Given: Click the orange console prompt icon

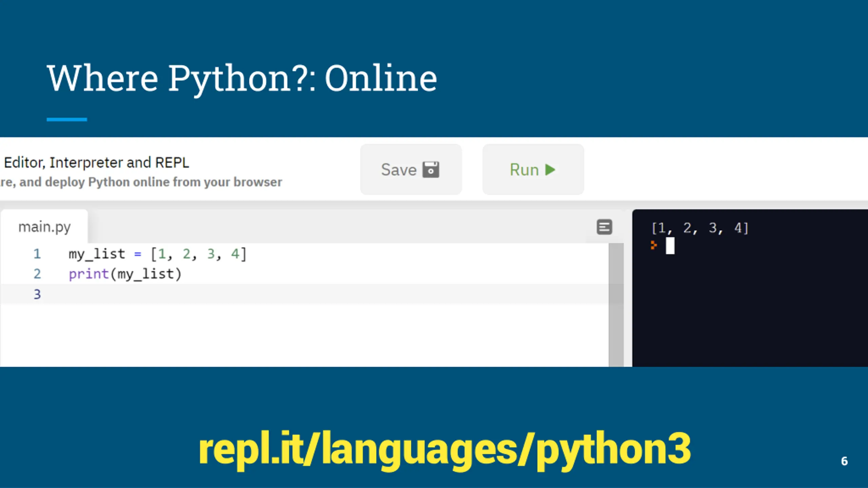Looking at the screenshot, I should [x=654, y=245].
